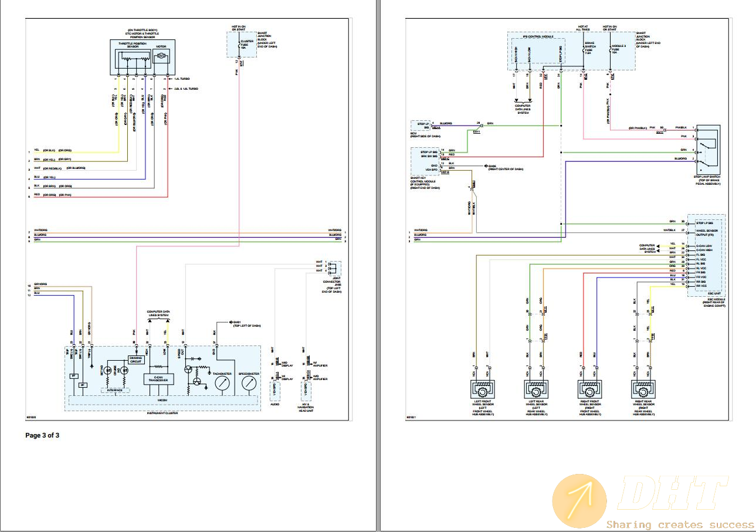Click the INSTRUMENT CLUSTER caption
The width and height of the screenshot is (756, 532).
(162, 414)
